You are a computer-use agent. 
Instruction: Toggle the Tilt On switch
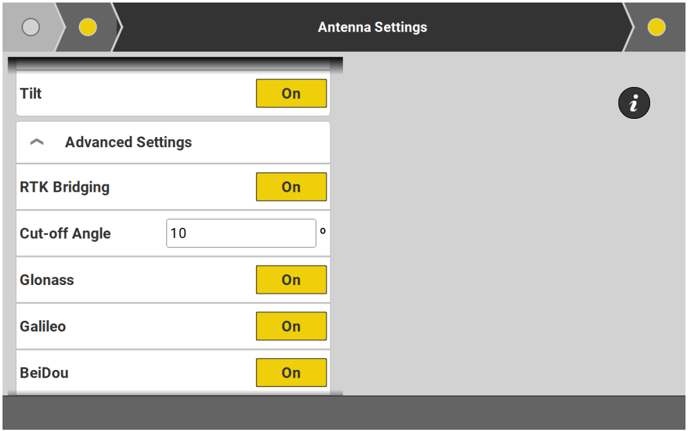(291, 94)
